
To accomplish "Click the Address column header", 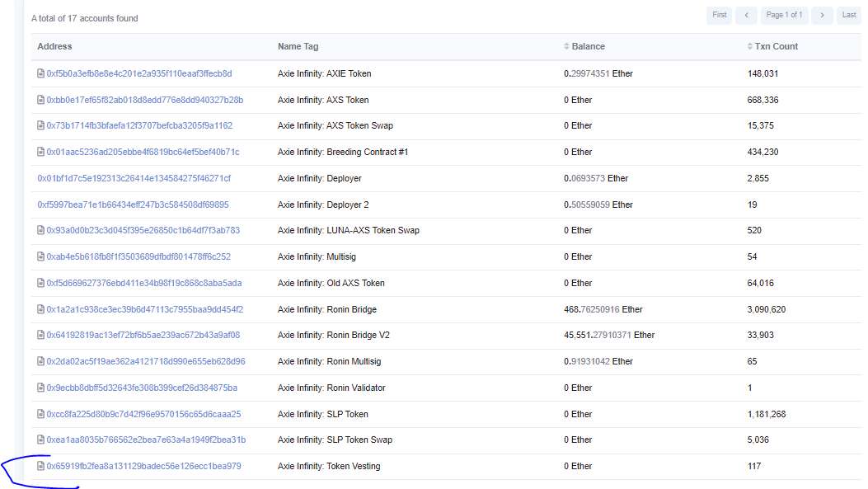I will 54,46.
